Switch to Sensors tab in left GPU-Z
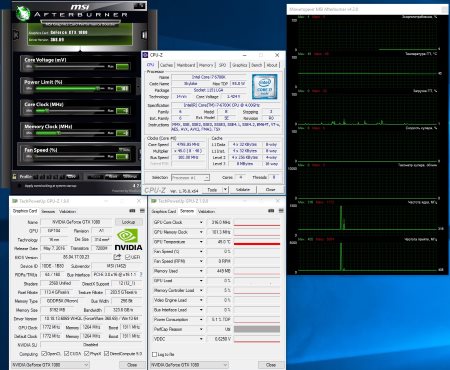Screen dimensions: 450x370 48,211
